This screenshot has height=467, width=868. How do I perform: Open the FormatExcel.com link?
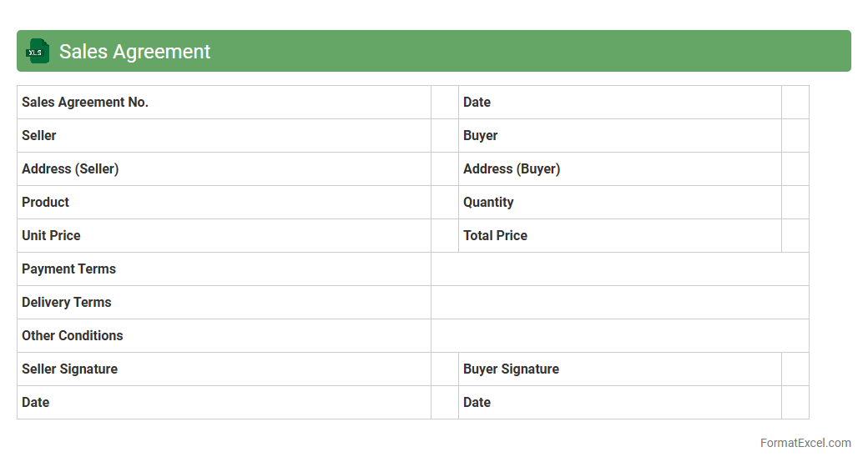point(805,443)
